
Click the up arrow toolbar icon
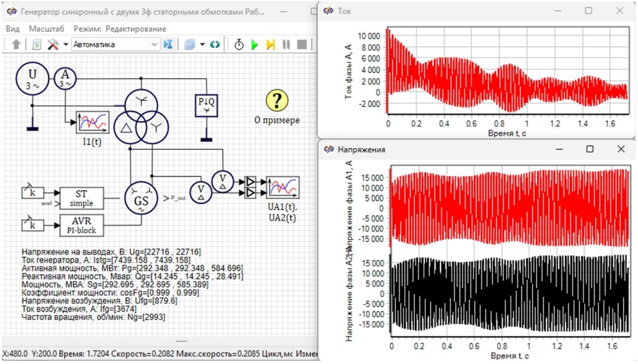pyautogui.click(x=16, y=44)
